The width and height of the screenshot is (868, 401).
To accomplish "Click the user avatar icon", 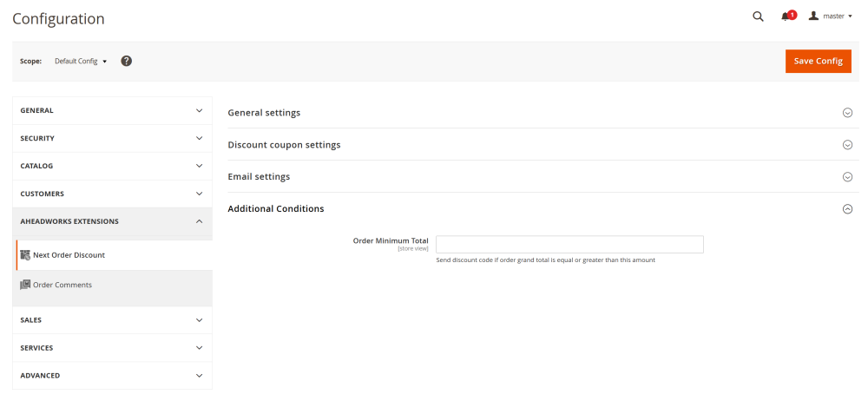I will point(813,16).
